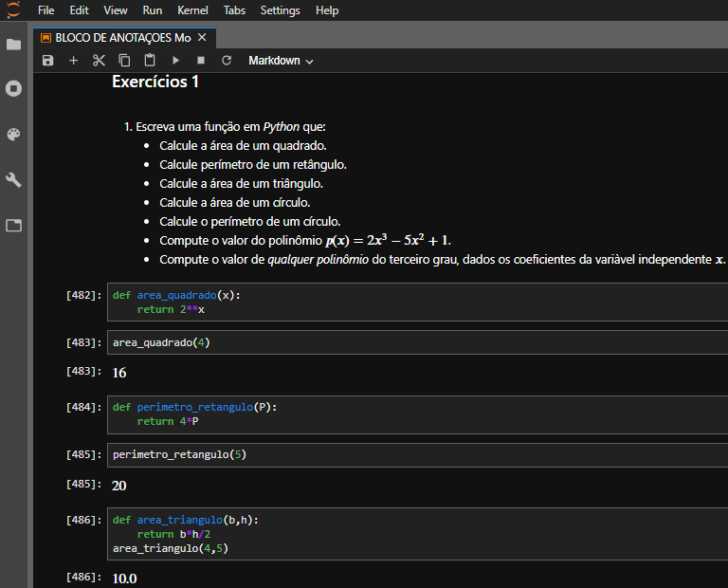
Task: Cut selected cell with scissors icon
Action: click(x=99, y=61)
